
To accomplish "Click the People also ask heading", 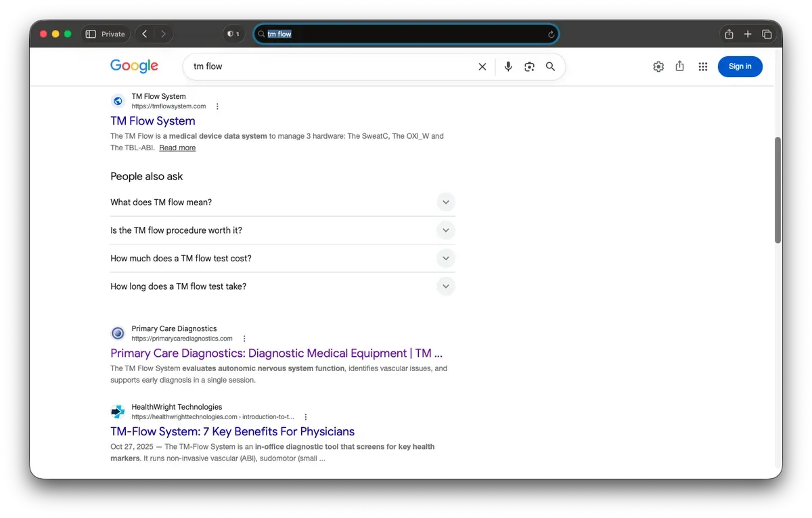I will (x=147, y=176).
